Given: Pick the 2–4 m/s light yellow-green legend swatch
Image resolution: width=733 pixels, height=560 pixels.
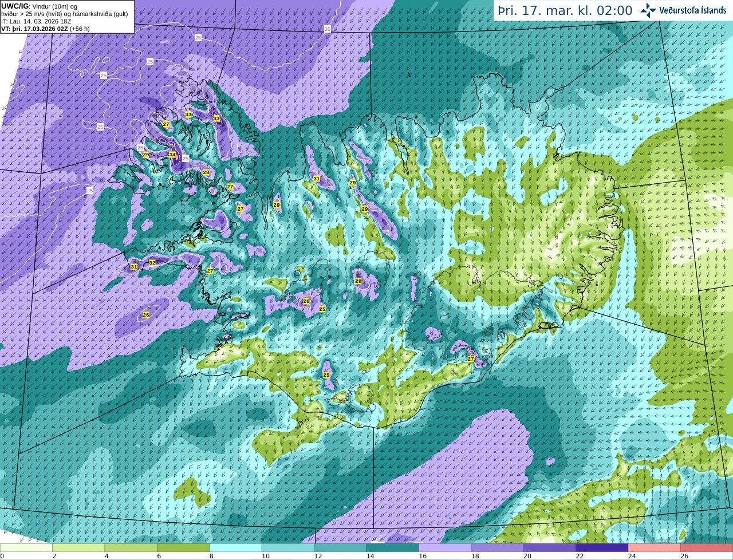Looking at the screenshot, I should tap(78, 548).
